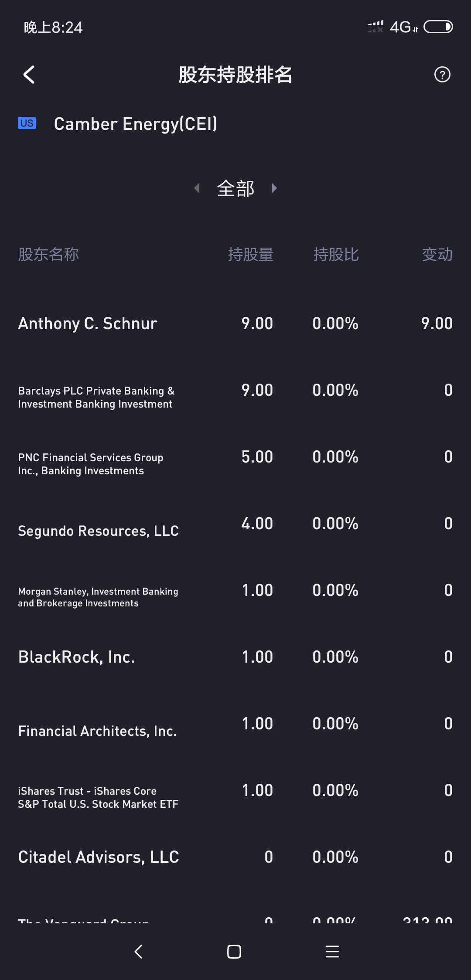Select Citadel Advisors, LLC entry

pos(235,857)
